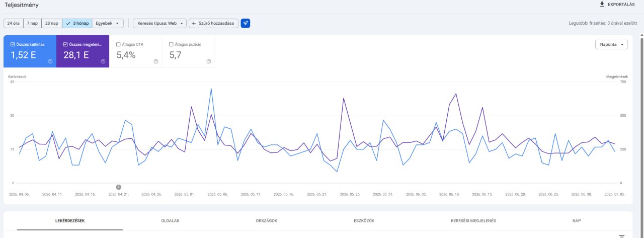Click the Megjelenések axis label
The width and height of the screenshot is (644, 238).
tap(617, 76)
